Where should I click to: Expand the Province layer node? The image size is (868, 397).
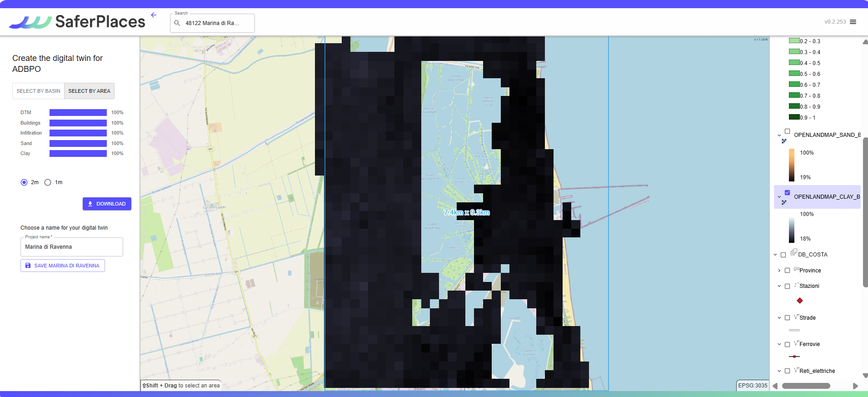[x=779, y=271]
